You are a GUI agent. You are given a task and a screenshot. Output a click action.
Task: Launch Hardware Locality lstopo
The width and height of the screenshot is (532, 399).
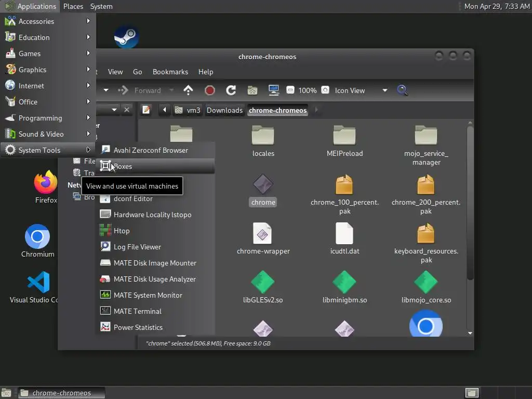pyautogui.click(x=156, y=215)
